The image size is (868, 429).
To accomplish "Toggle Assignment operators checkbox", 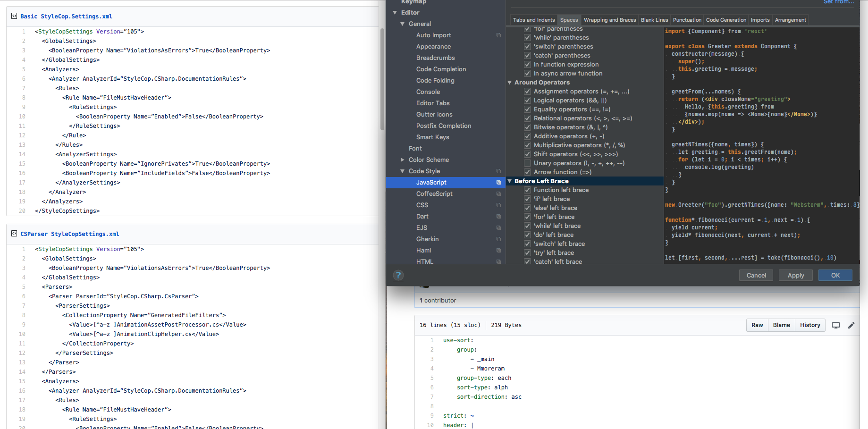I will click(x=528, y=92).
